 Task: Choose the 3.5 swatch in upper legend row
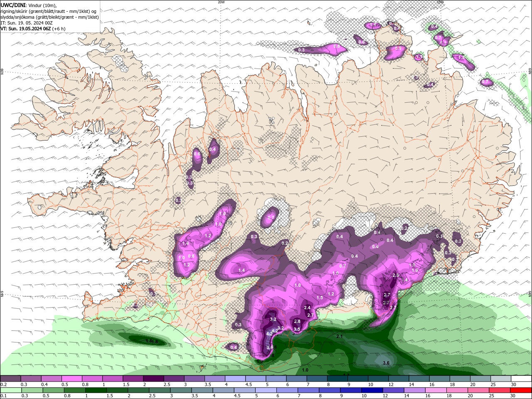[214, 379]
